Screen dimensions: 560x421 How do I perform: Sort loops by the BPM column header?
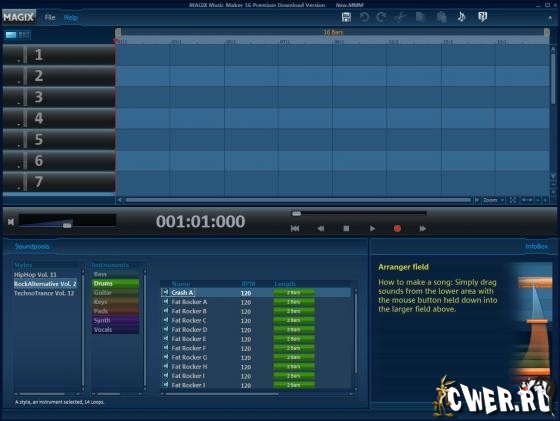click(x=248, y=284)
